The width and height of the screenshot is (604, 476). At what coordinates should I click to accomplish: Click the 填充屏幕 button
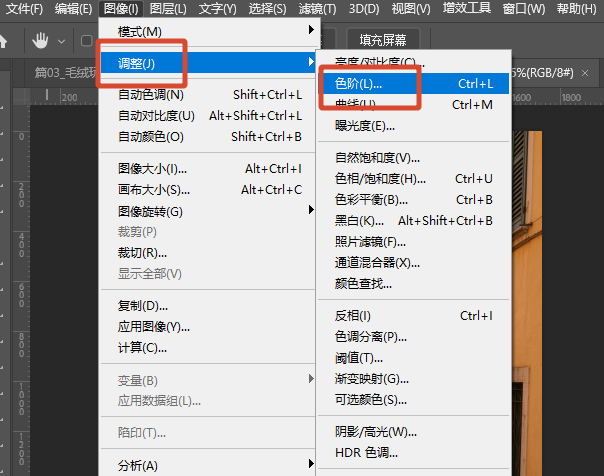(x=383, y=40)
